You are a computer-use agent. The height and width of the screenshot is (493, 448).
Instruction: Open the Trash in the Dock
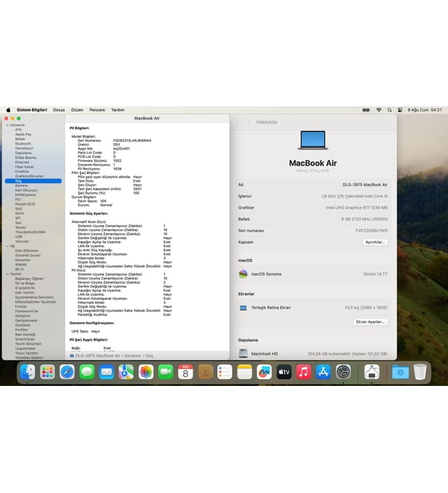coord(420,372)
